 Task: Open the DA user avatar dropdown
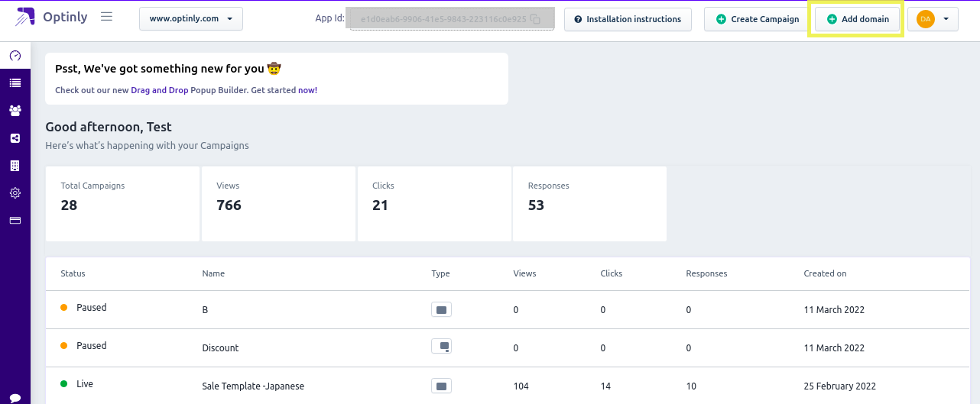pos(933,19)
